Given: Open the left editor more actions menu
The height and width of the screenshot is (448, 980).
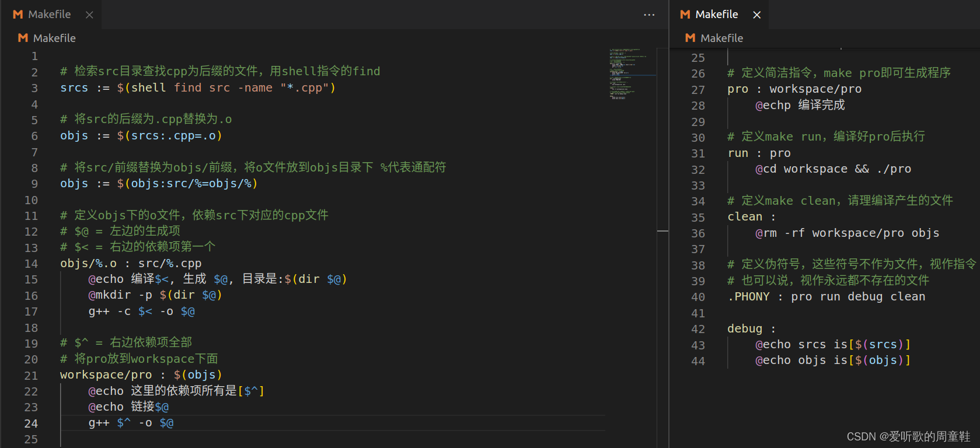Looking at the screenshot, I should coord(649,15).
